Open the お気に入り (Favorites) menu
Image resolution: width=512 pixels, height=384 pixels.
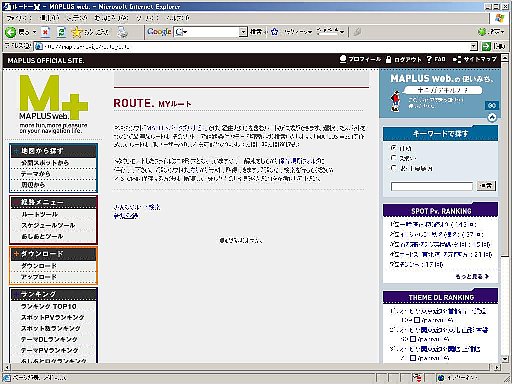click(111, 18)
